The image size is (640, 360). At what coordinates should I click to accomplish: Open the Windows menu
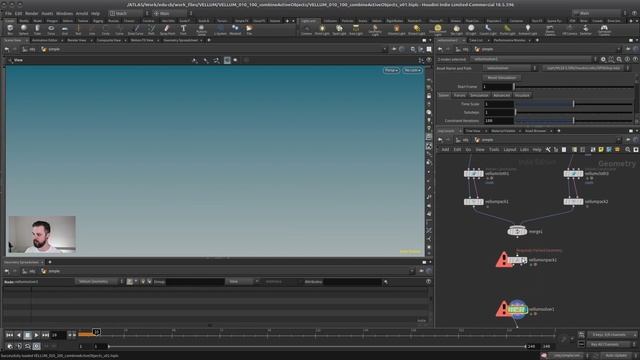point(64,13)
